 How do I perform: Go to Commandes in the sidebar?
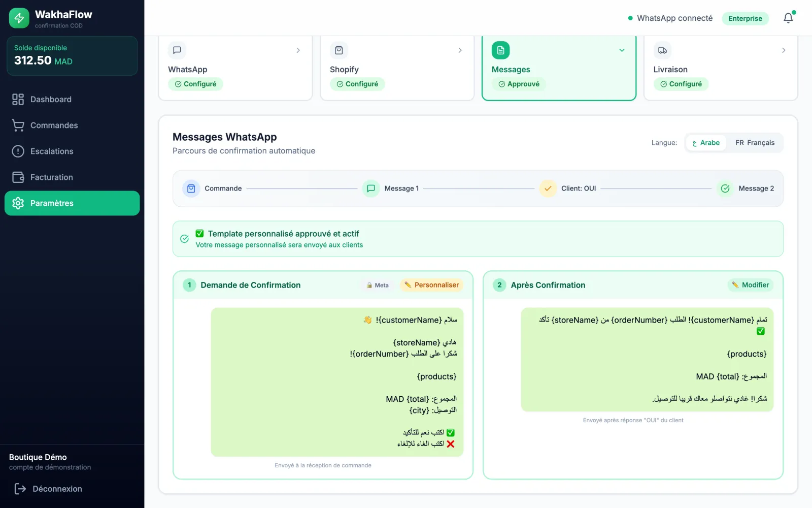[72, 125]
